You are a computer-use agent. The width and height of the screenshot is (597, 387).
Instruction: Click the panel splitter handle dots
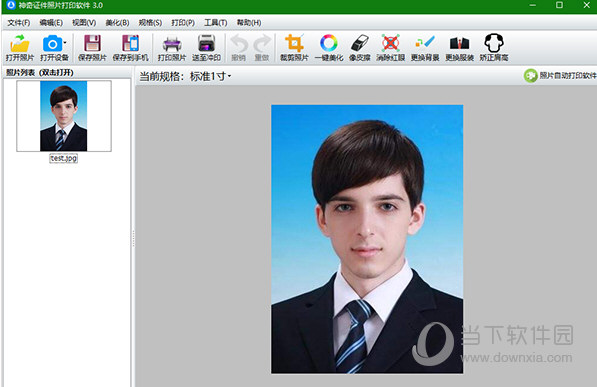point(133,238)
